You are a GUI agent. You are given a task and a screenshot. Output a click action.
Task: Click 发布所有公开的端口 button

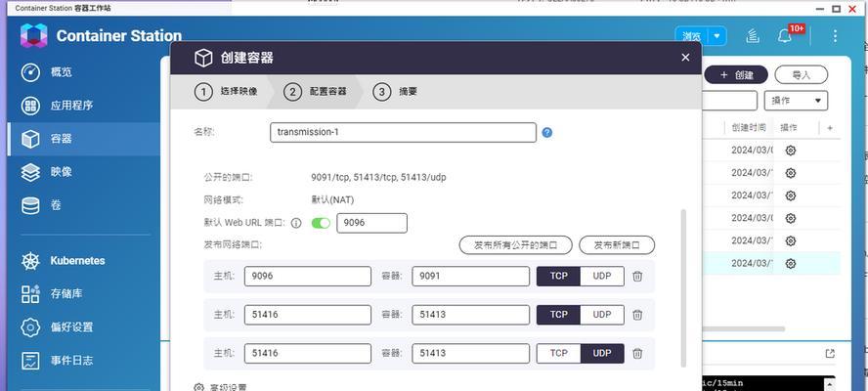pos(515,244)
